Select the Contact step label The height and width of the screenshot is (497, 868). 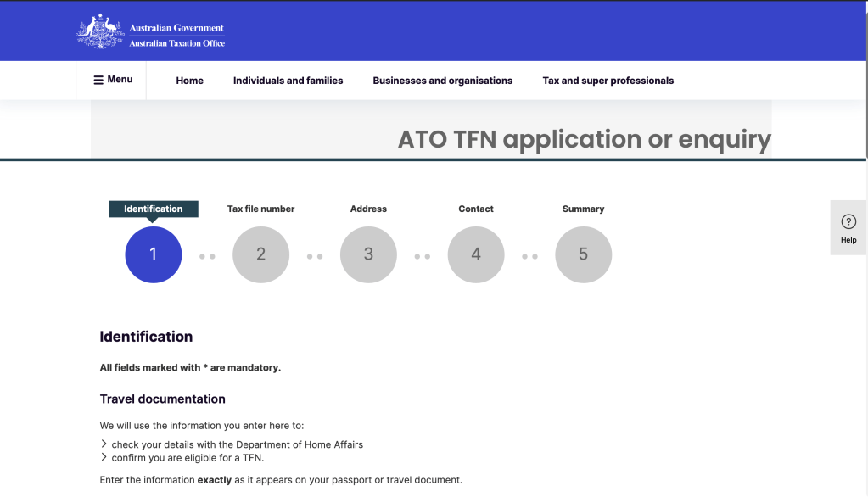[476, 209]
